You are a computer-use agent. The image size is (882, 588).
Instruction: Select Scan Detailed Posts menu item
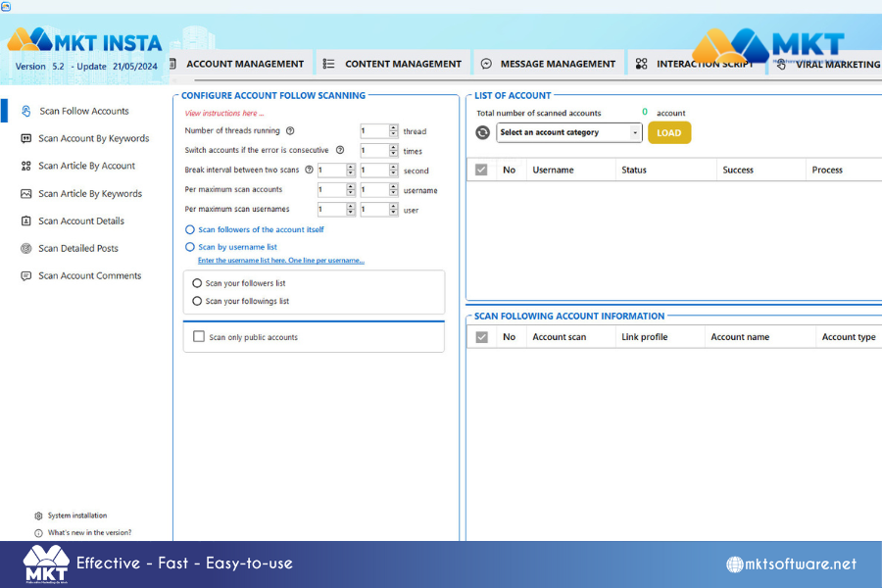[78, 248]
